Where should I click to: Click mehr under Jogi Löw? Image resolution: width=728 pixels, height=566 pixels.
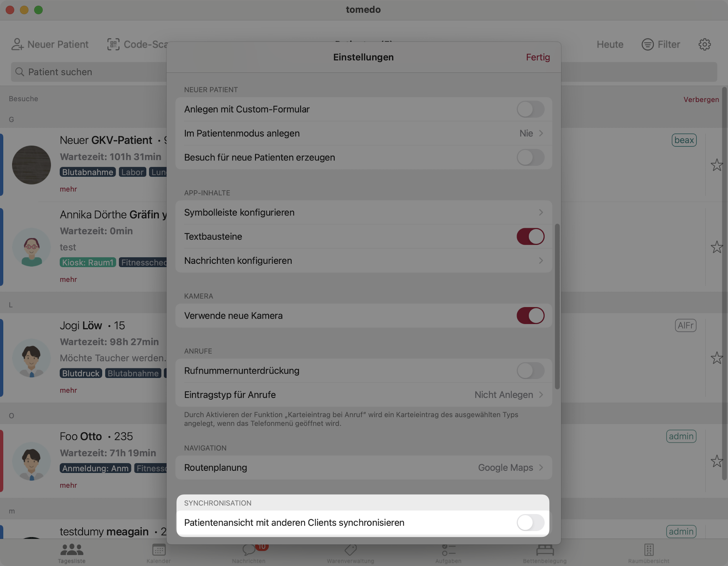tap(68, 390)
